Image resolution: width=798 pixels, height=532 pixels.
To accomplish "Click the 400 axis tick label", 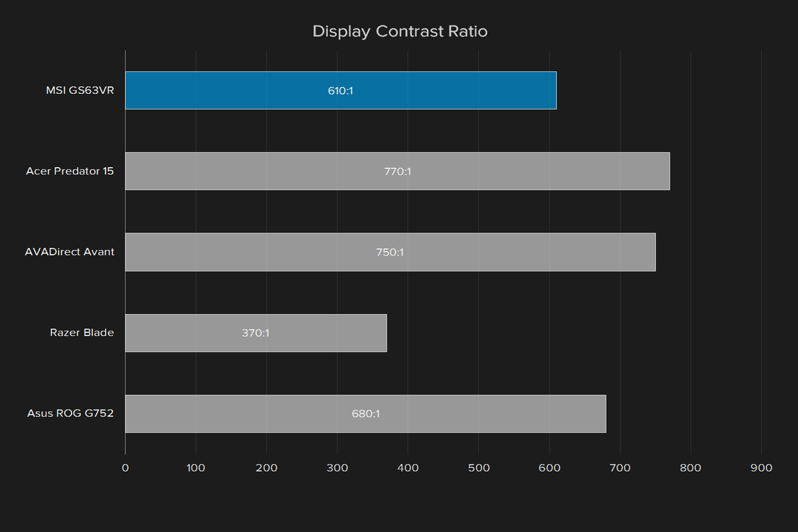I will (408, 468).
